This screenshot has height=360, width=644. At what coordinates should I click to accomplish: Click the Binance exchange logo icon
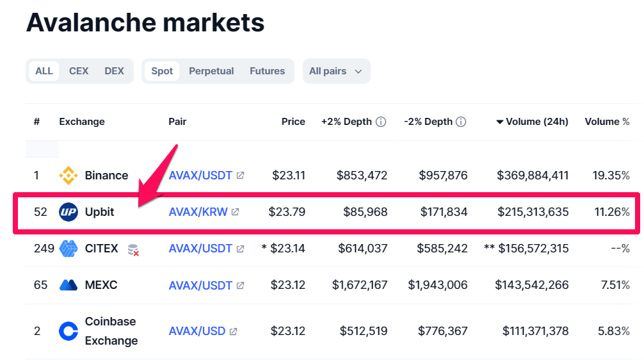68,176
